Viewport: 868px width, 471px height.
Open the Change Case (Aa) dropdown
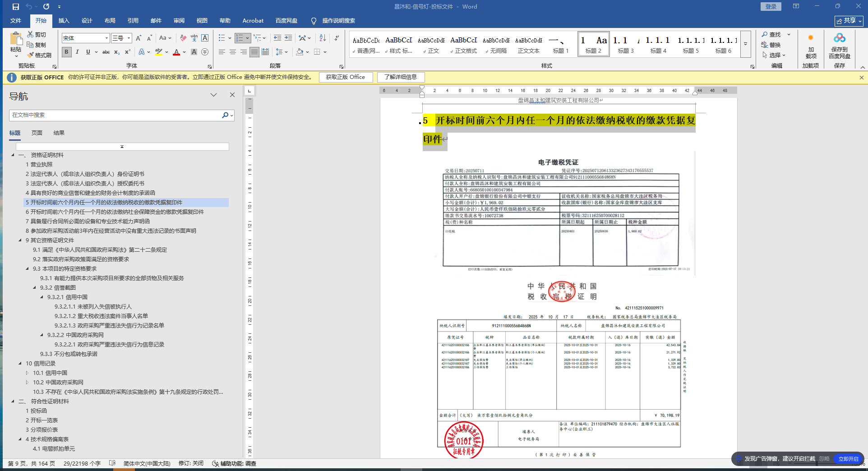coord(165,38)
